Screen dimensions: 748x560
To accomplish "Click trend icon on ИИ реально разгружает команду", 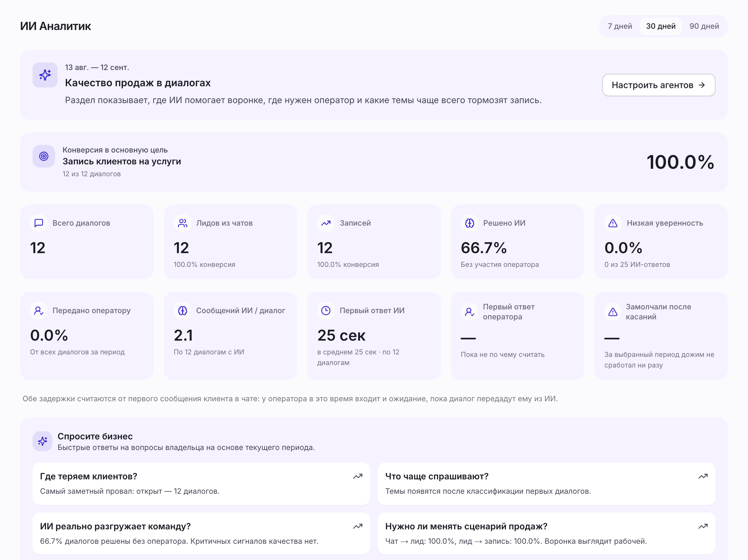I will 358,526.
